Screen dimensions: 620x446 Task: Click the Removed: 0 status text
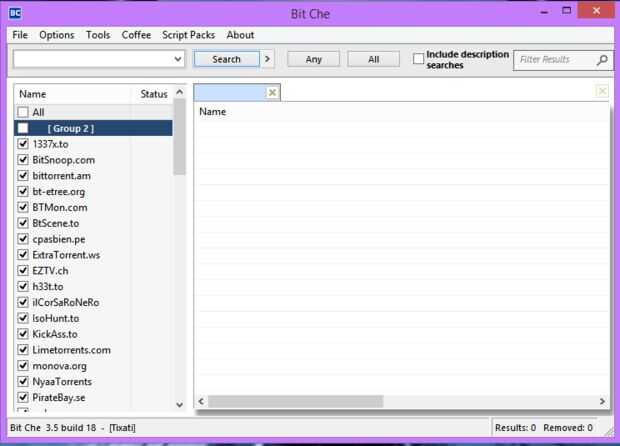pyautogui.click(x=568, y=428)
